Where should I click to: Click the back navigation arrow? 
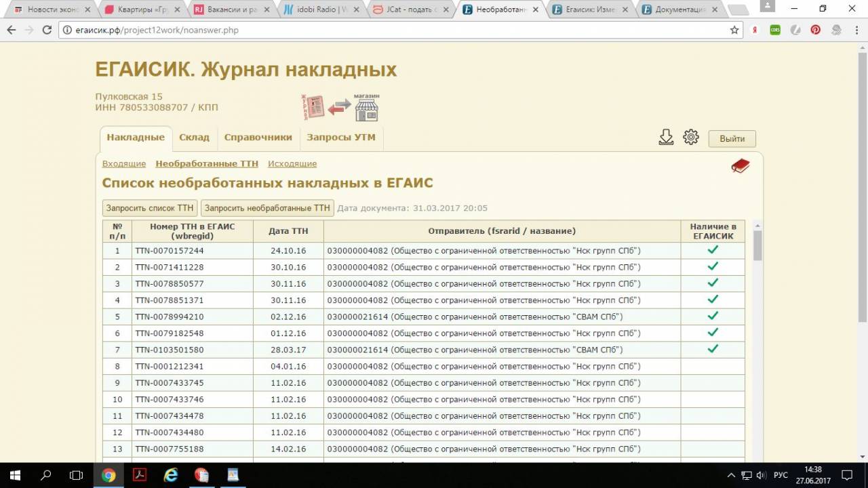pyautogui.click(x=11, y=30)
